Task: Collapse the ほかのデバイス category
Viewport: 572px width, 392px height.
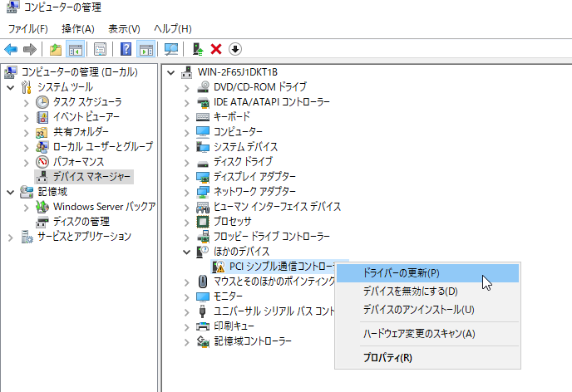Action: click(187, 252)
